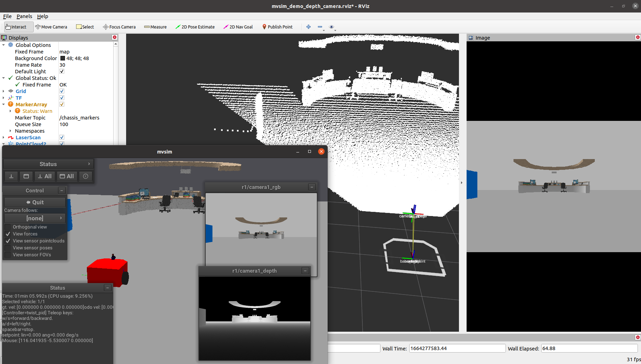Expand the Namespaces entry under MarkerArray
The height and width of the screenshot is (364, 641).
pyautogui.click(x=10, y=131)
